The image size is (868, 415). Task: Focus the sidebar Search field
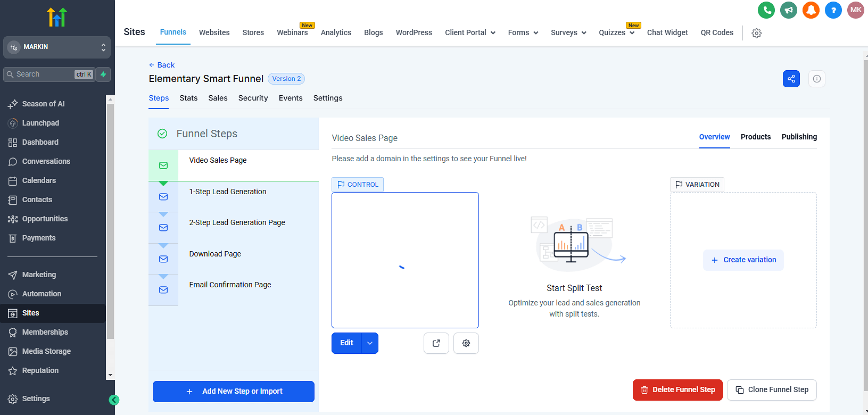coord(49,74)
